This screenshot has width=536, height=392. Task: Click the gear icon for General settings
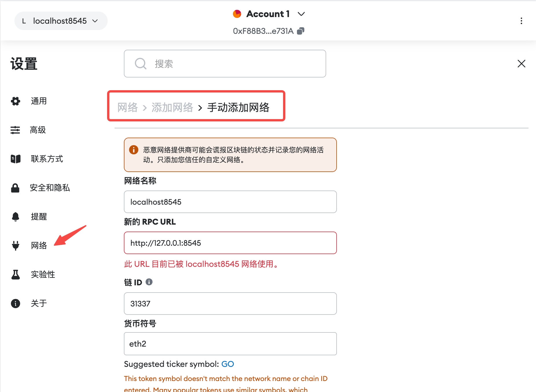click(x=16, y=101)
